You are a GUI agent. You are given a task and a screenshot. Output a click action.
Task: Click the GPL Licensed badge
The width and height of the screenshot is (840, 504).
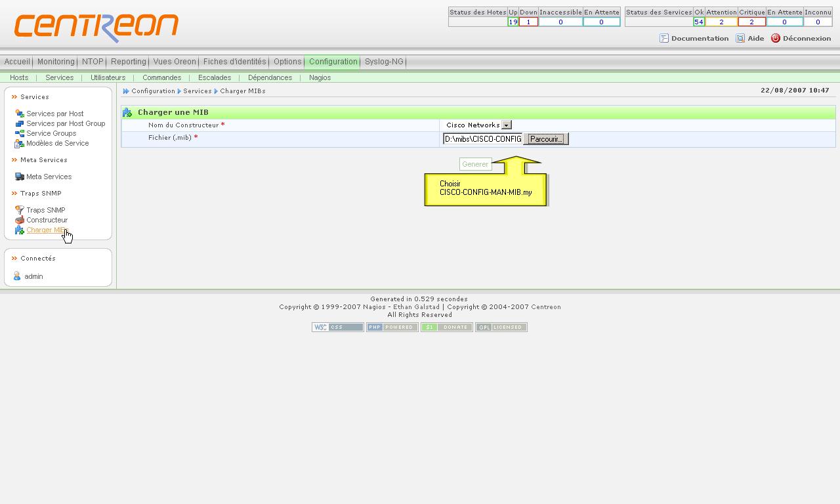[501, 327]
